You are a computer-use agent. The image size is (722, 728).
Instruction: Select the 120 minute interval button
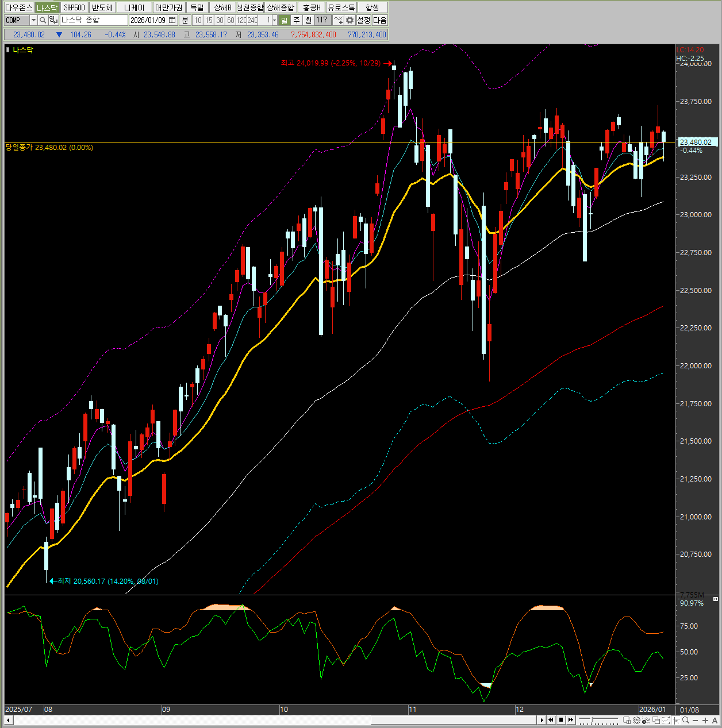[241, 20]
